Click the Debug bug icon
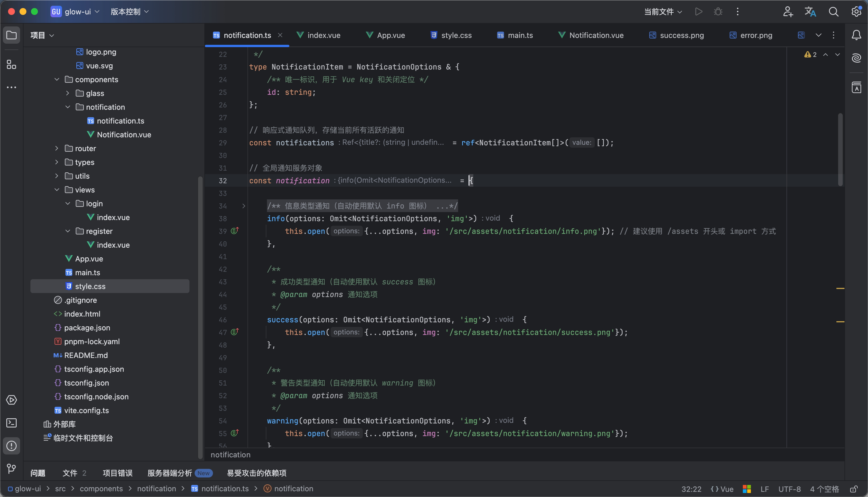This screenshot has width=868, height=497. 718,11
